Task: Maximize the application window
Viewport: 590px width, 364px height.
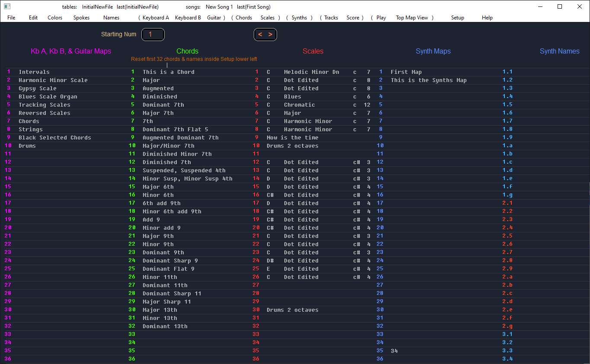Action: [560, 6]
